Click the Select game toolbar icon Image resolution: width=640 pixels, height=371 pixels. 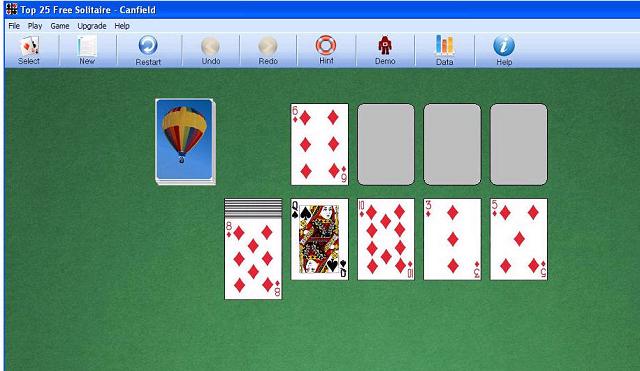click(x=29, y=50)
